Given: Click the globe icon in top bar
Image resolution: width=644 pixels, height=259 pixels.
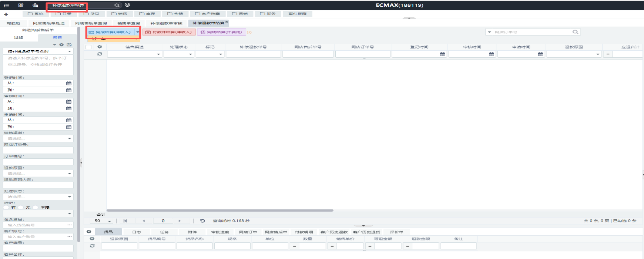Looking at the screenshot, I should [x=35, y=5].
